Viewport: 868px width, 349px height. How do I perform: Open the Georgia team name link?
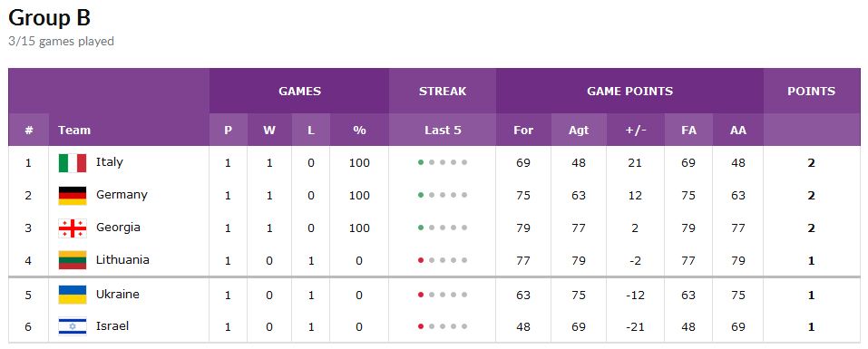[x=118, y=228]
